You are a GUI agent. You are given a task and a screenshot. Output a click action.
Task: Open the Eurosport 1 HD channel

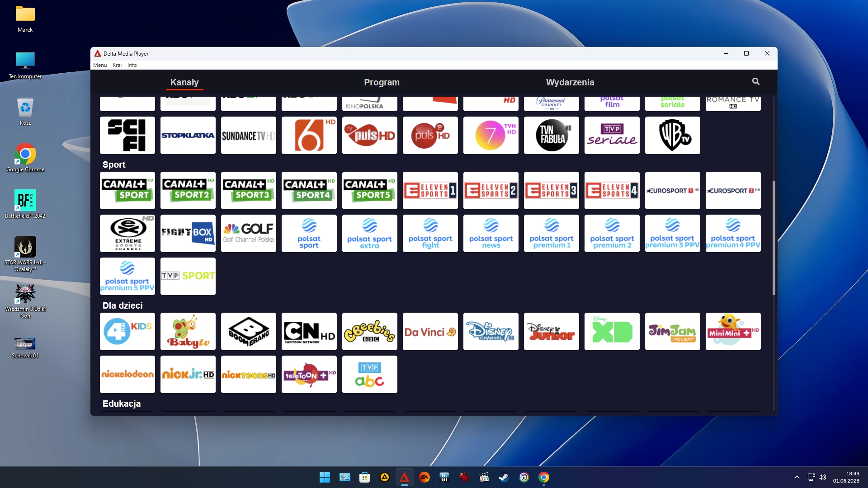(x=673, y=191)
